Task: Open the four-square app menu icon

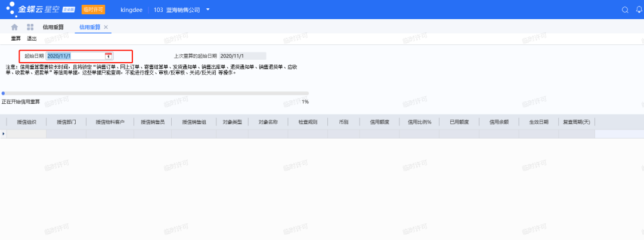Action: pos(30,27)
